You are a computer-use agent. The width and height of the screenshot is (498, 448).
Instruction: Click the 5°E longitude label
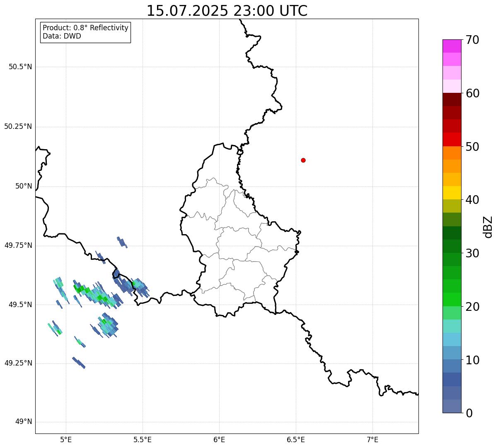pyautogui.click(x=66, y=440)
